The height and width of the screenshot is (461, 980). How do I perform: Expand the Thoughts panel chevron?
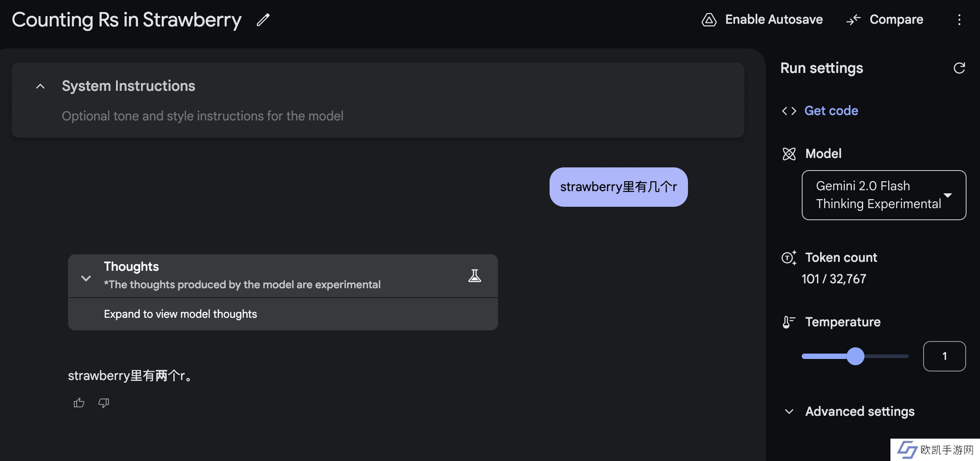(x=86, y=278)
